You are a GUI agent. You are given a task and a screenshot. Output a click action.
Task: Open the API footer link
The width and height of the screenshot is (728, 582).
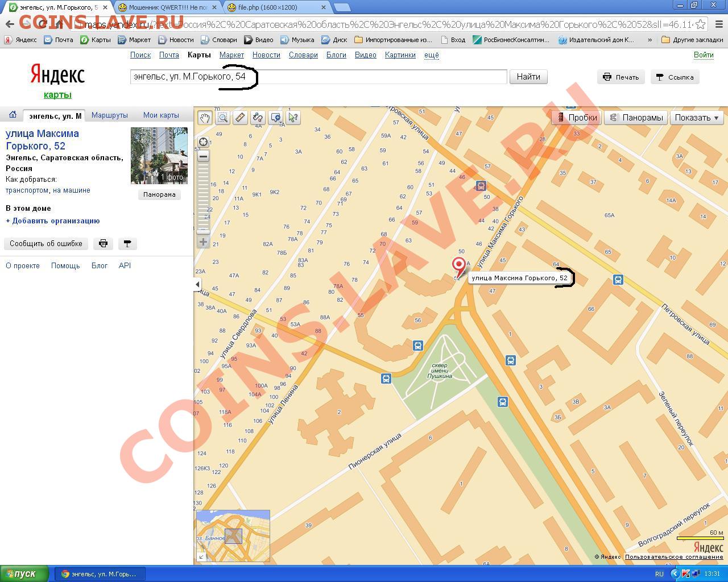pos(125,265)
